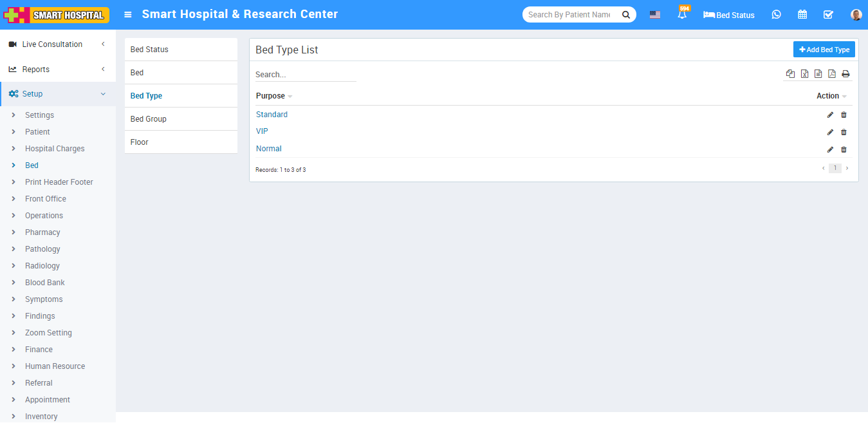Screen dimensions: 868x423
Task: Export bed type list to PDF
Action: pyautogui.click(x=831, y=74)
